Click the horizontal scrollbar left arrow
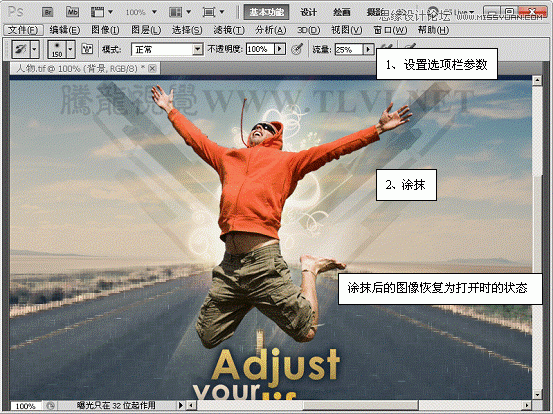This screenshot has height=414, width=553. click(191, 406)
